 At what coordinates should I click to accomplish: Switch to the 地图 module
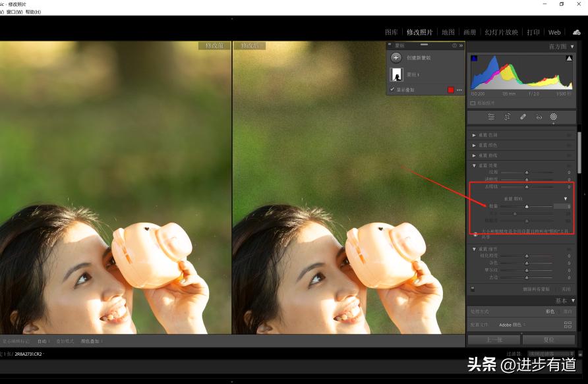[448, 32]
